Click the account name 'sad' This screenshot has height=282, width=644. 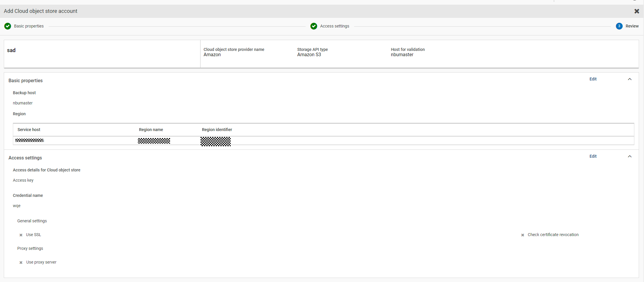coord(11,50)
